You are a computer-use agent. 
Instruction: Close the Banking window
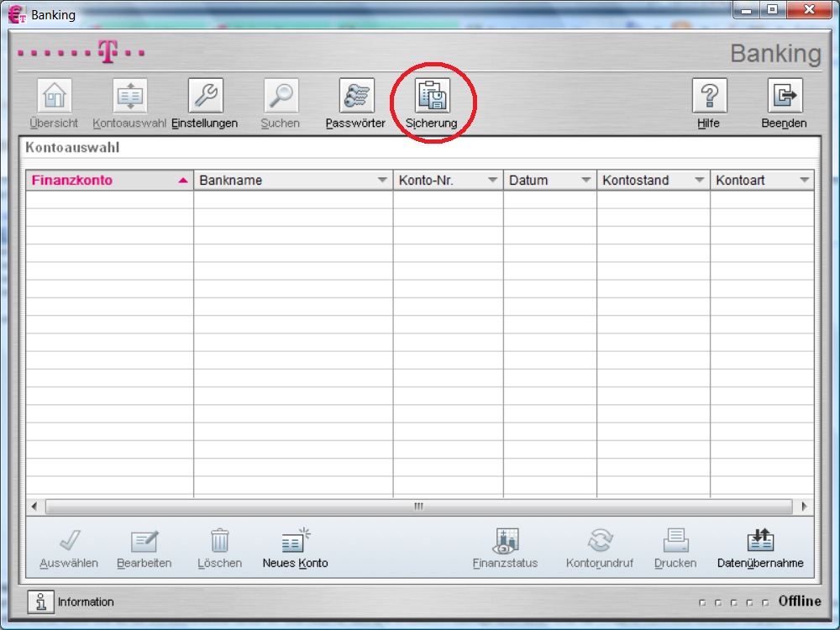point(809,9)
